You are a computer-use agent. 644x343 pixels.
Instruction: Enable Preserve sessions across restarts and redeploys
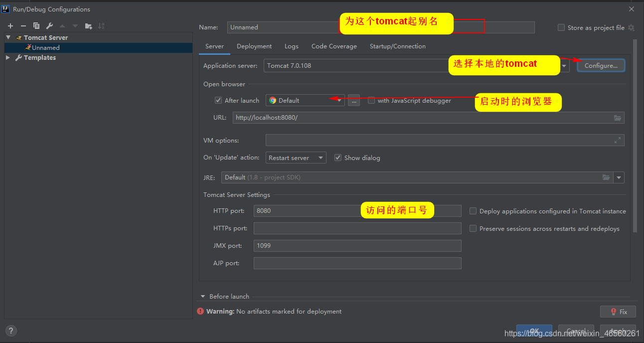coord(473,228)
